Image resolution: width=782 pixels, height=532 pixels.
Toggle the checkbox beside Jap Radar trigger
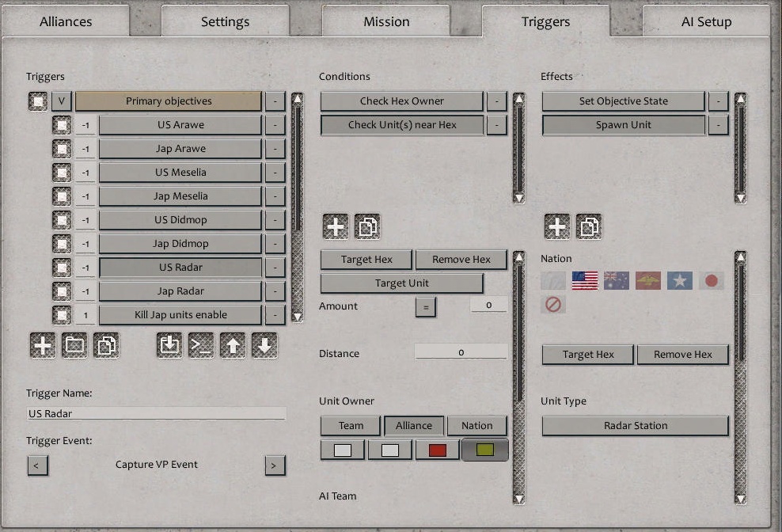point(62,291)
